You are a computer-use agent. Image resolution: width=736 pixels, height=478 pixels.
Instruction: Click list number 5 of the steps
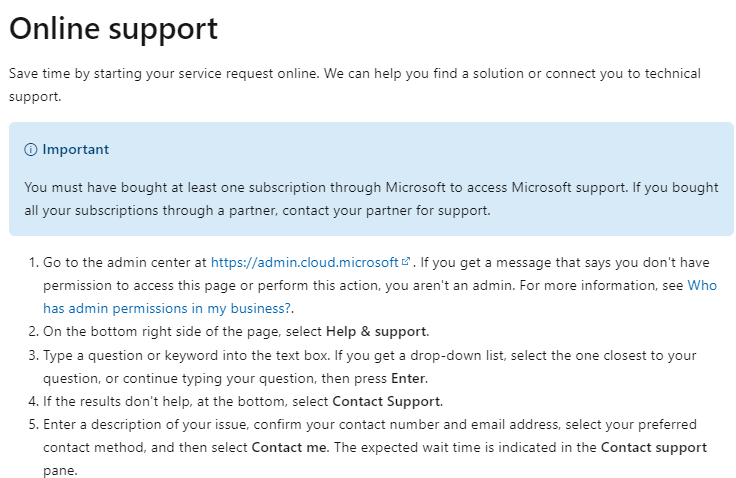coord(33,424)
